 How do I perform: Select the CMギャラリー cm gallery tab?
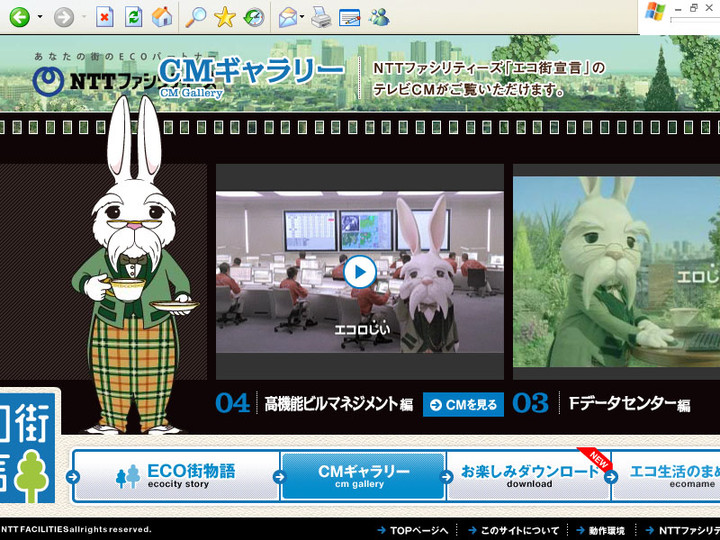pyautogui.click(x=363, y=476)
